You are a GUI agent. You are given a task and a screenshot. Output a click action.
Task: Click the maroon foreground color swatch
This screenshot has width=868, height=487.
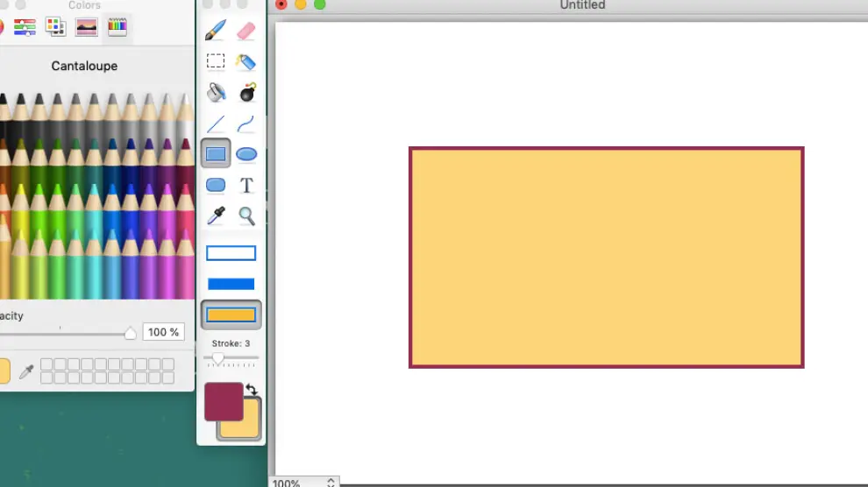pos(223,401)
